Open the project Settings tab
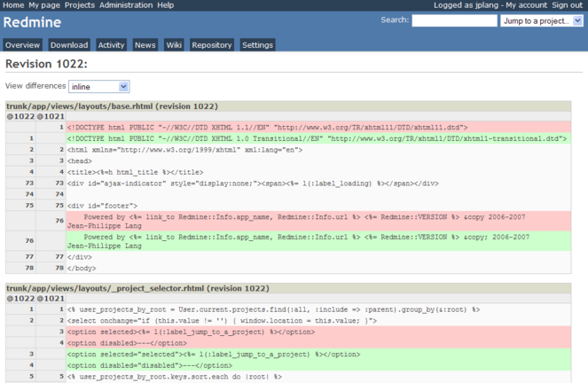Image resolution: width=588 pixels, height=383 pixels. pyautogui.click(x=257, y=45)
